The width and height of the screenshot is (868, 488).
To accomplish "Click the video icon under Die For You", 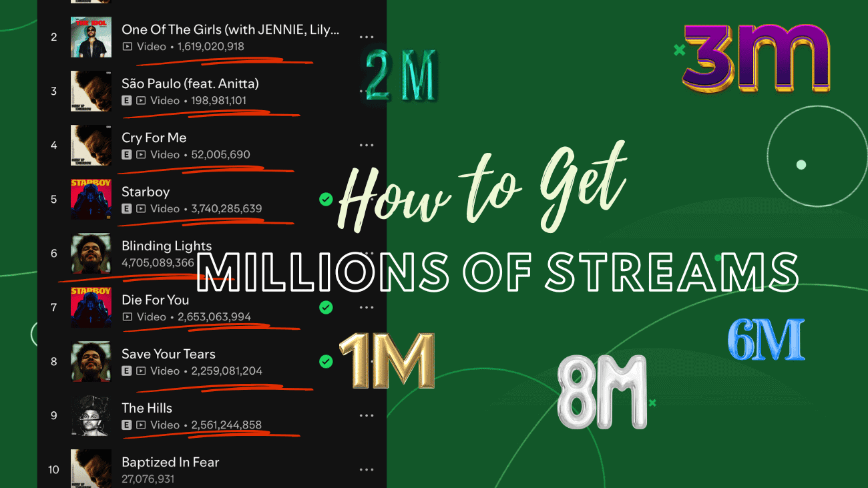I will (x=128, y=317).
